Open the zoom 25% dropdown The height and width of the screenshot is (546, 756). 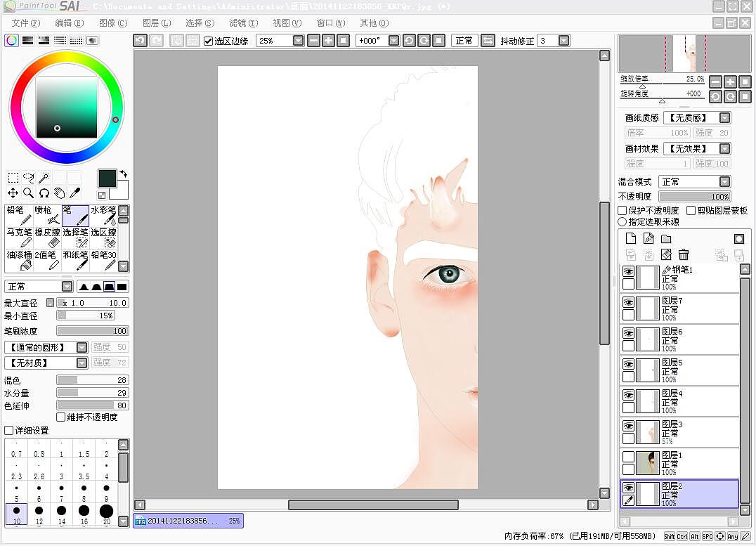pyautogui.click(x=299, y=41)
